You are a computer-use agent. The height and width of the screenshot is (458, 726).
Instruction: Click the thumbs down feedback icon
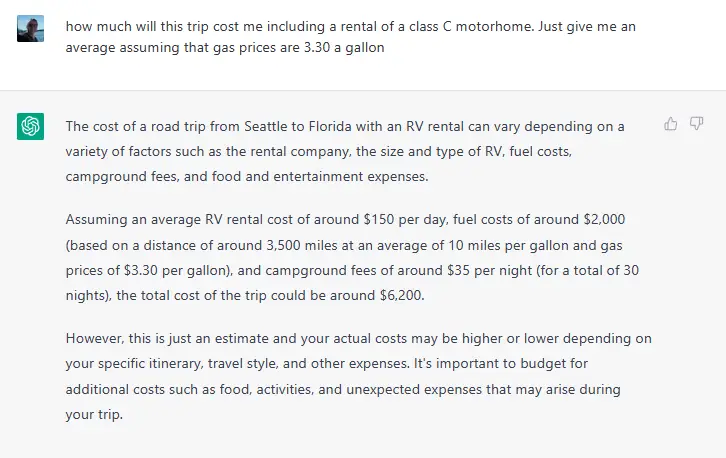(696, 124)
